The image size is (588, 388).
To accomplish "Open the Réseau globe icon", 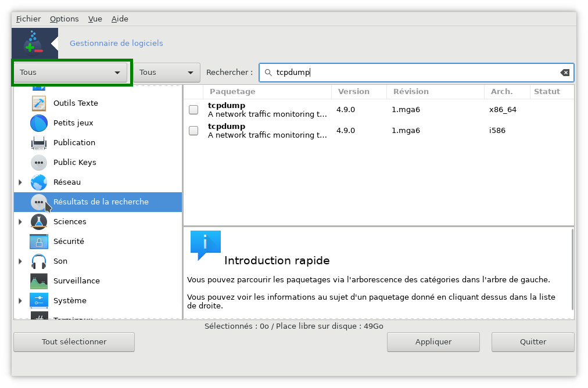I will pos(39,182).
